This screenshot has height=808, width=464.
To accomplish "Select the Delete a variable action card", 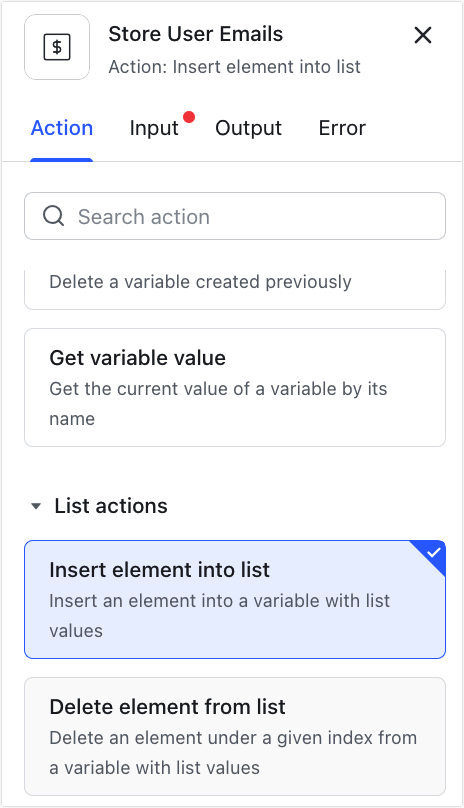I will click(235, 289).
